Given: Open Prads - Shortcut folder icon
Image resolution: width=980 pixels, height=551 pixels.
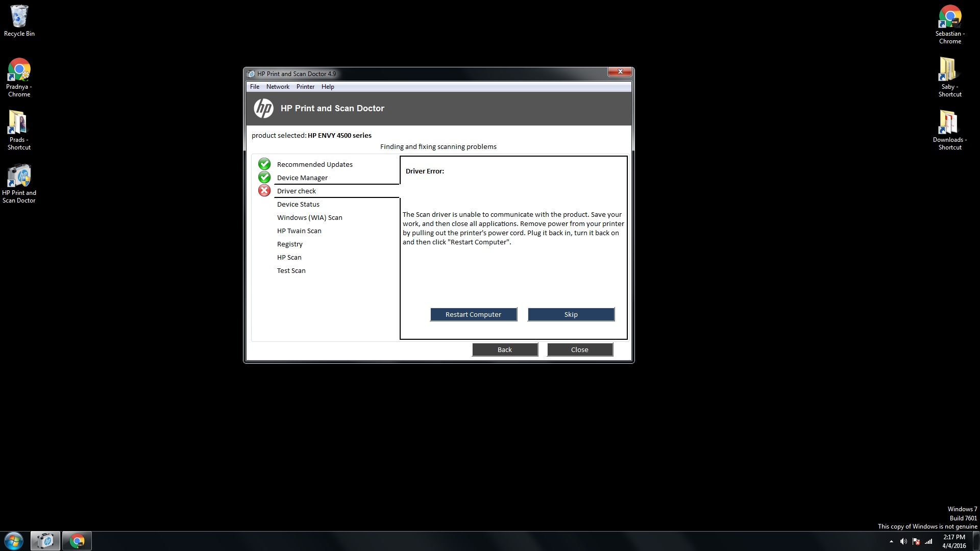Looking at the screenshot, I should pos(19,131).
